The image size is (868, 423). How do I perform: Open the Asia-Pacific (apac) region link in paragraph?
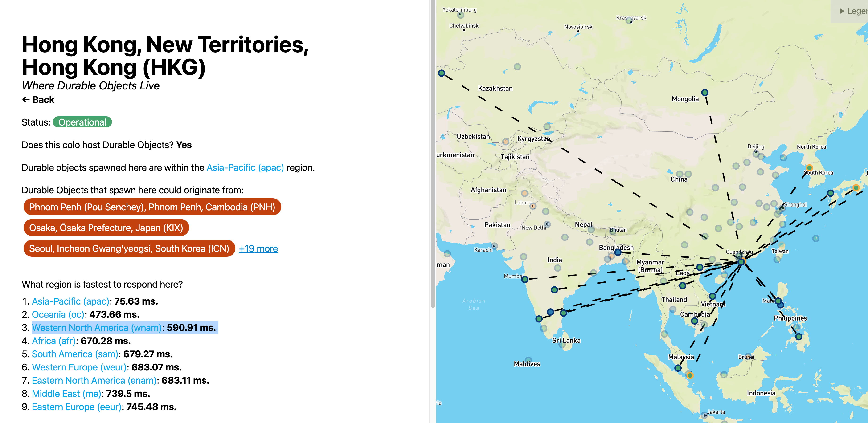pos(245,167)
